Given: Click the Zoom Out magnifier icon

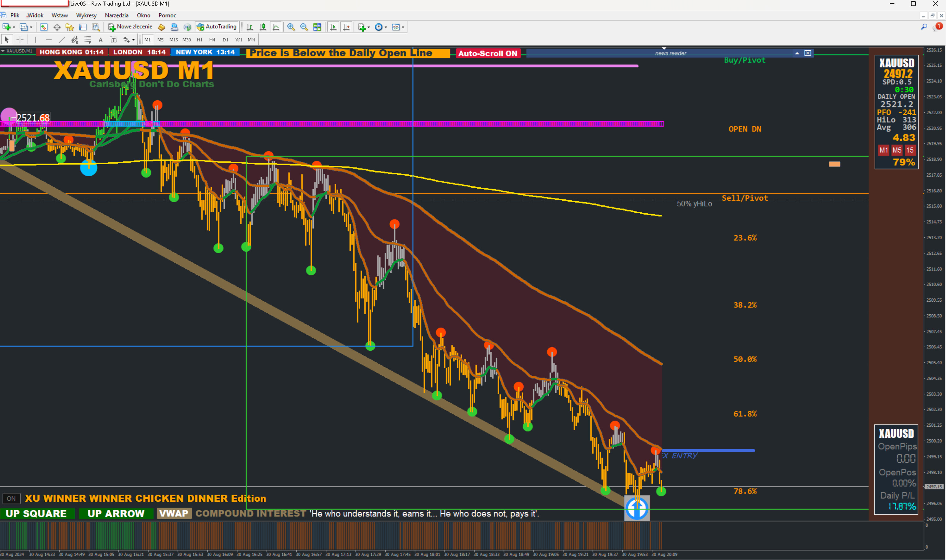Looking at the screenshot, I should (x=304, y=27).
